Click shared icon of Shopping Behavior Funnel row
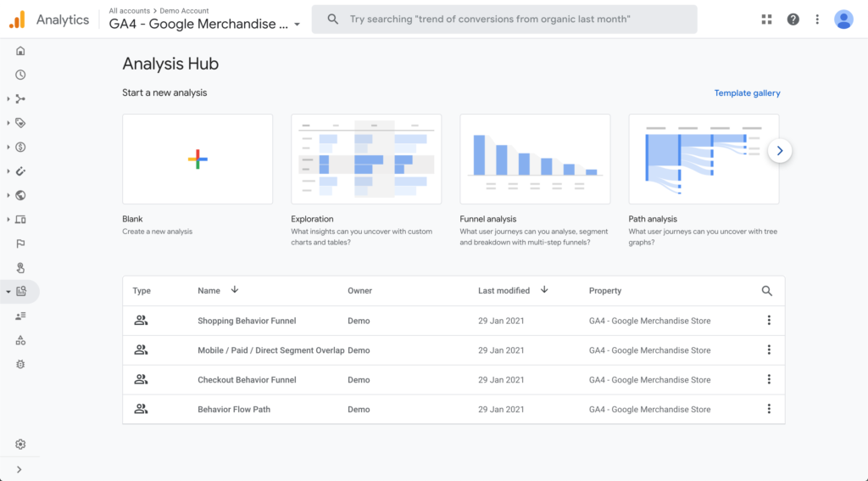Image resolution: width=868 pixels, height=481 pixels. coord(142,321)
